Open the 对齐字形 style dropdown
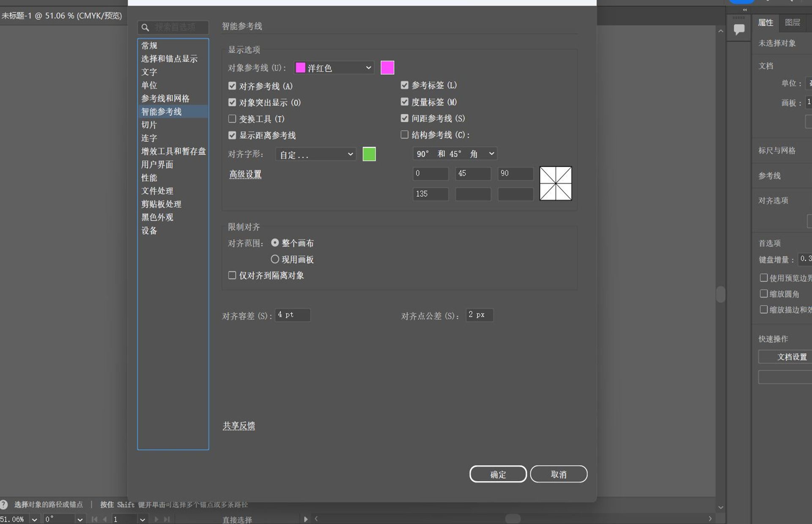 point(315,154)
